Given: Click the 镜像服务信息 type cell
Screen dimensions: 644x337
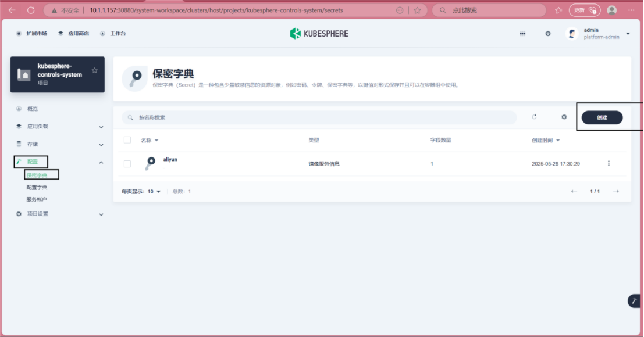Looking at the screenshot, I should click(x=324, y=164).
